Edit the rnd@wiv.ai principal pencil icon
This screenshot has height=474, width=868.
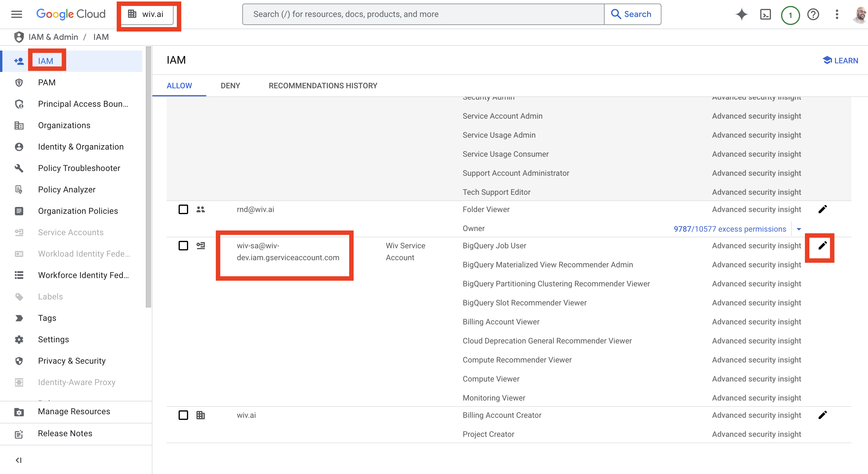pyautogui.click(x=822, y=209)
